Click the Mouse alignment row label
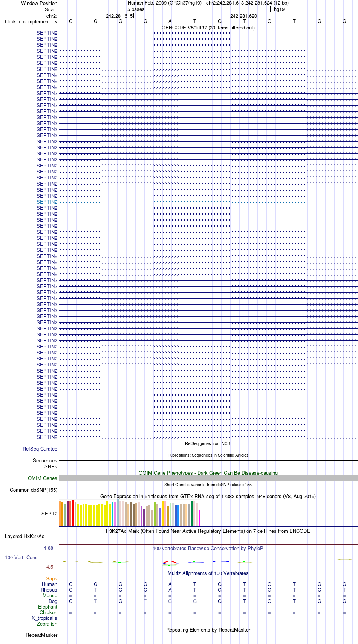This screenshot has width=358, height=644. (50, 595)
